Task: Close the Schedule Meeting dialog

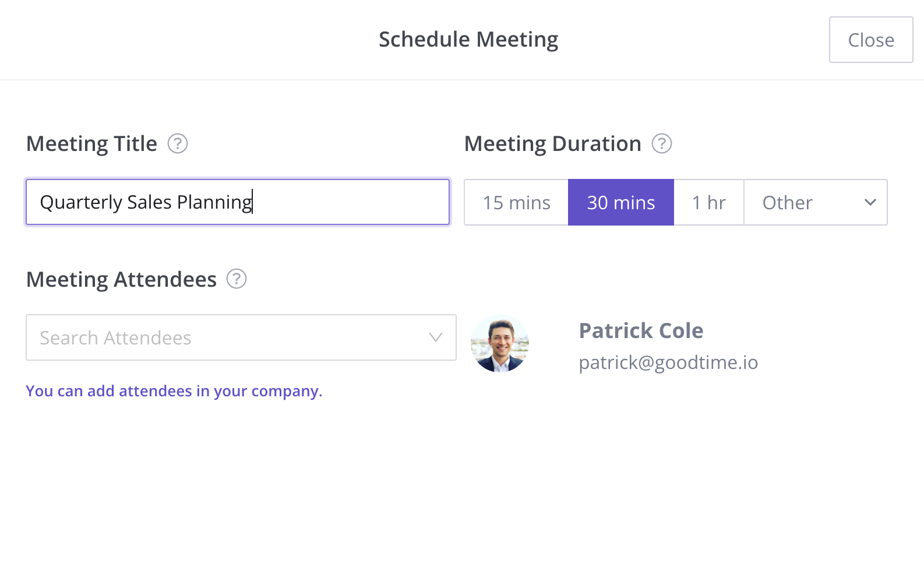Action: [871, 40]
